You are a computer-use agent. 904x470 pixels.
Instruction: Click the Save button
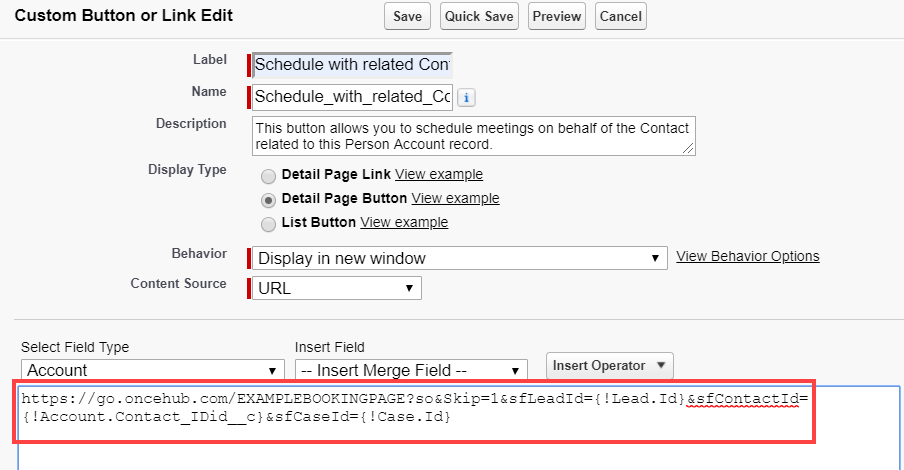407,17
